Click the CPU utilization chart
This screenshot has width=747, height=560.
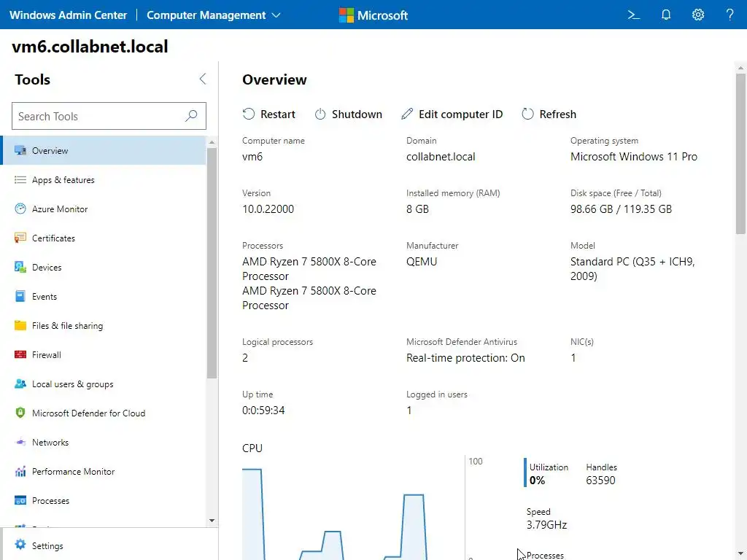(x=353, y=507)
